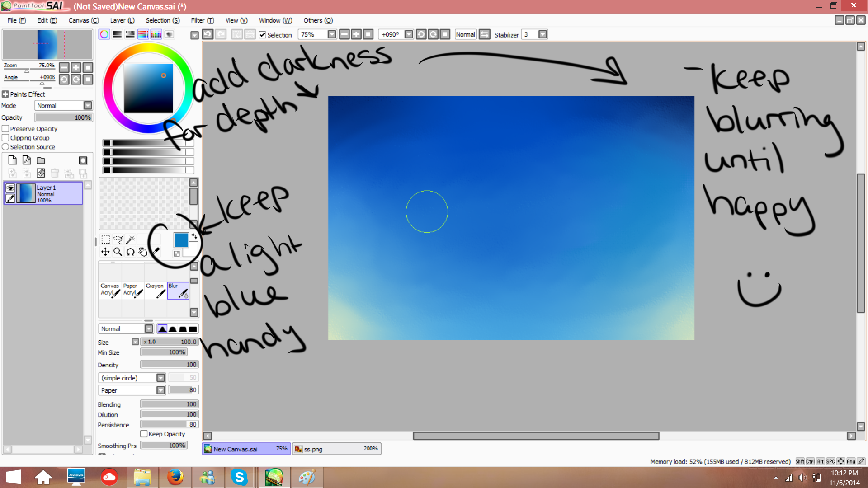Hide Layer1 with the eye icon
The height and width of the screenshot is (488, 868).
tap(10, 188)
